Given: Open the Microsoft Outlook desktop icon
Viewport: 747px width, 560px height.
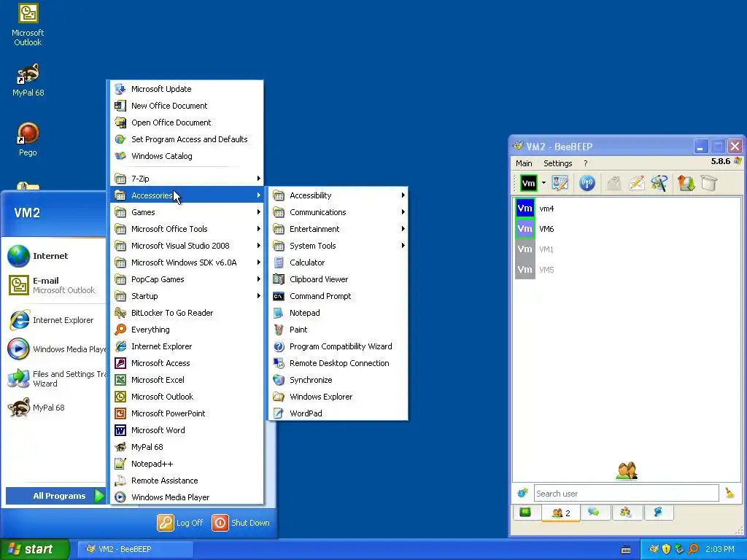Looking at the screenshot, I should coord(28,26).
